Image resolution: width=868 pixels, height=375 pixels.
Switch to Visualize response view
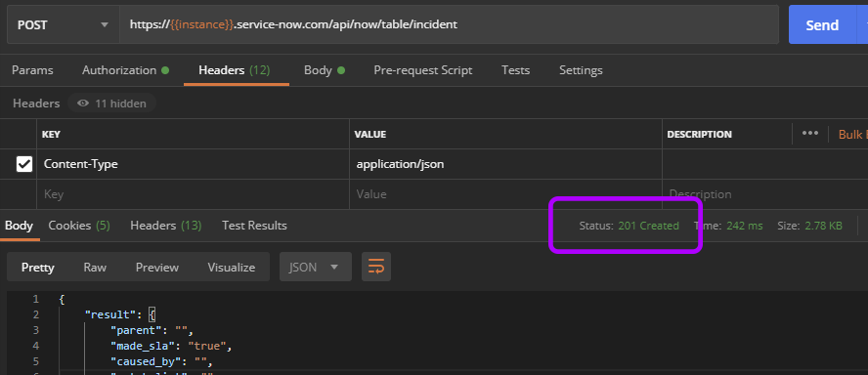(x=232, y=268)
